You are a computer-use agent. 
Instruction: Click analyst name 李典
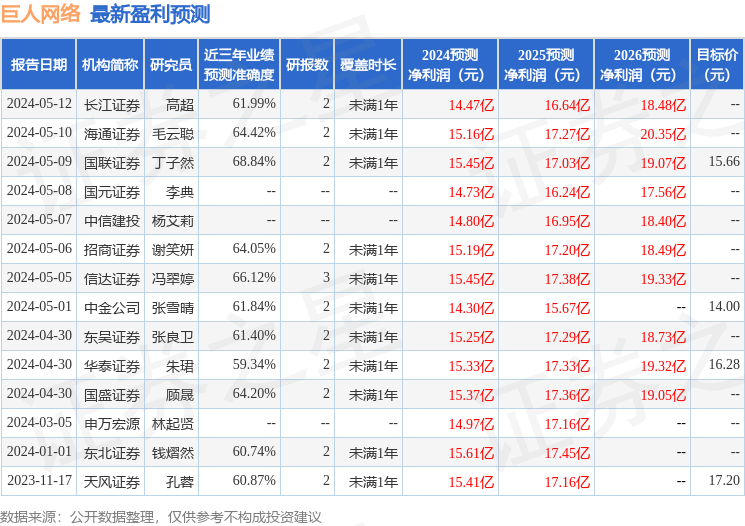tap(180, 192)
